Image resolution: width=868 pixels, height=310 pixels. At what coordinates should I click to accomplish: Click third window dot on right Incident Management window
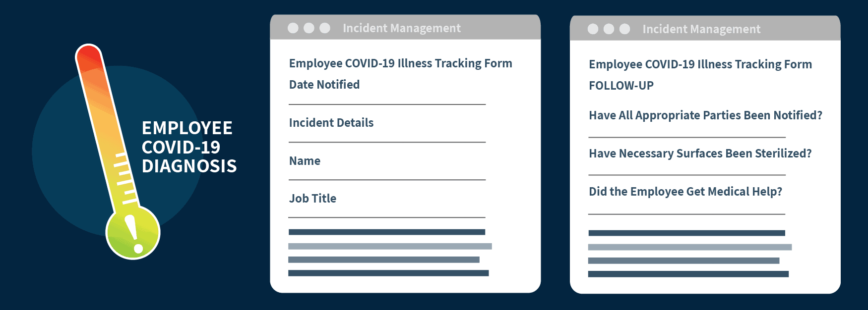[625, 29]
